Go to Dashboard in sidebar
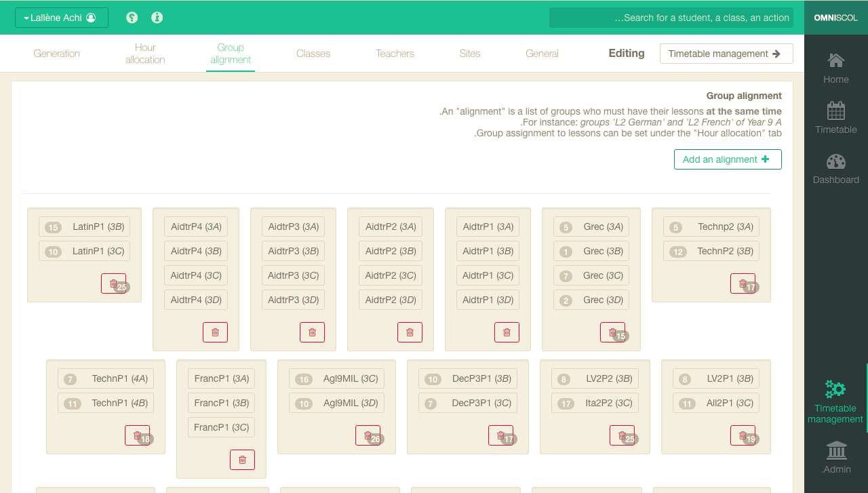 click(x=835, y=169)
